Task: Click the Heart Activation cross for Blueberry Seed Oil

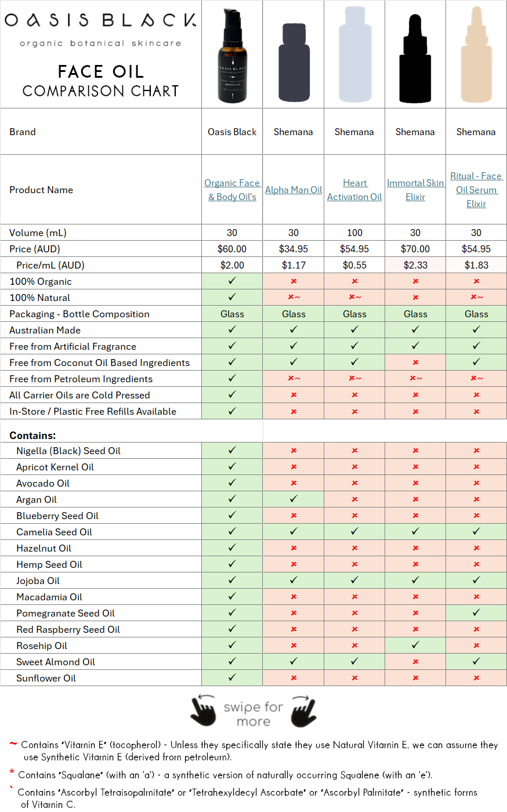Action: (x=354, y=516)
